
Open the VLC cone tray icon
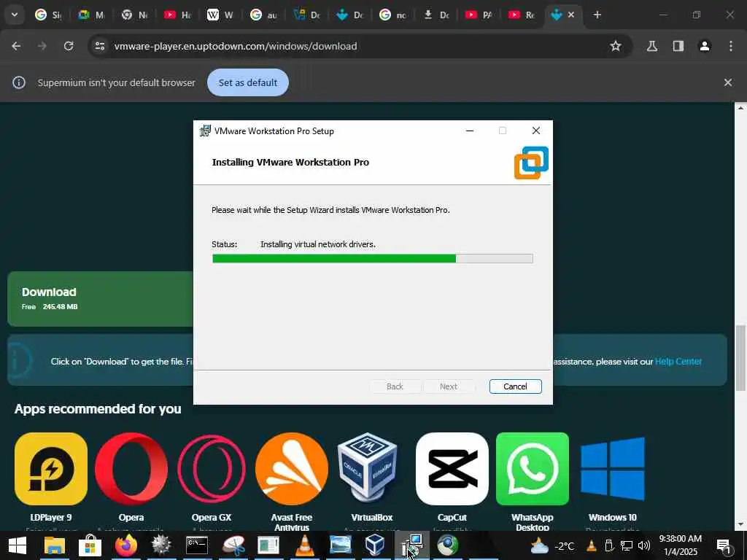(x=591, y=545)
